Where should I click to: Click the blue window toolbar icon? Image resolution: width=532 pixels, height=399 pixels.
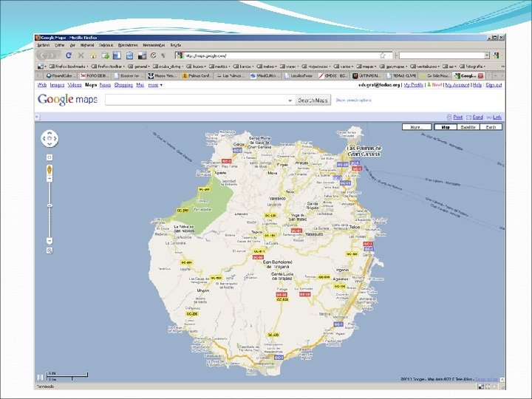pos(117,55)
